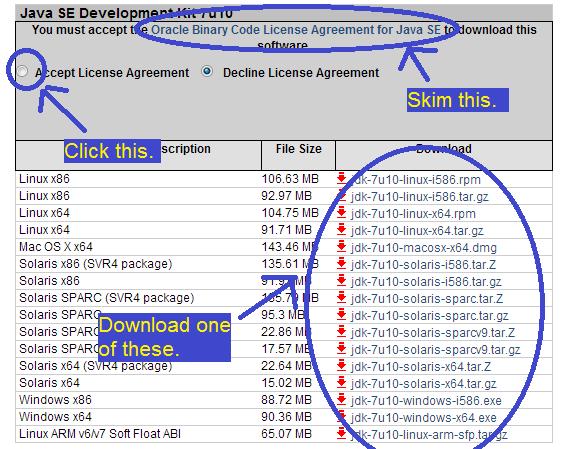Download jdk-7u10-linux-i586.rpm file link
This screenshot has height=449, width=569.
[416, 180]
